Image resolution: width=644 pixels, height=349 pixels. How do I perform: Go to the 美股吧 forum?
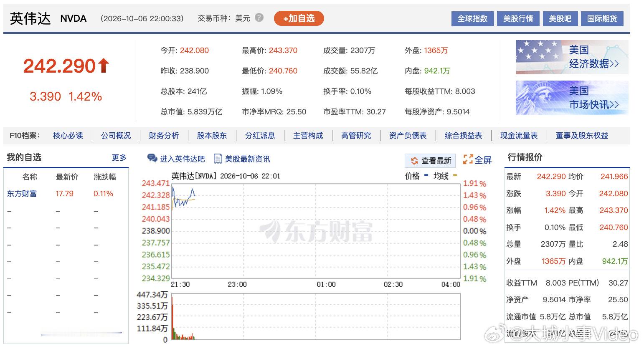[560, 19]
